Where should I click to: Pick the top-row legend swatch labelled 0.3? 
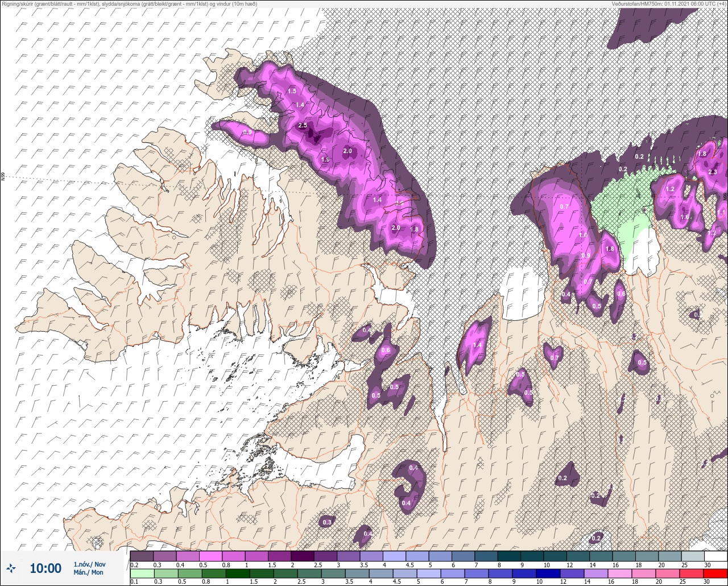pos(165,556)
